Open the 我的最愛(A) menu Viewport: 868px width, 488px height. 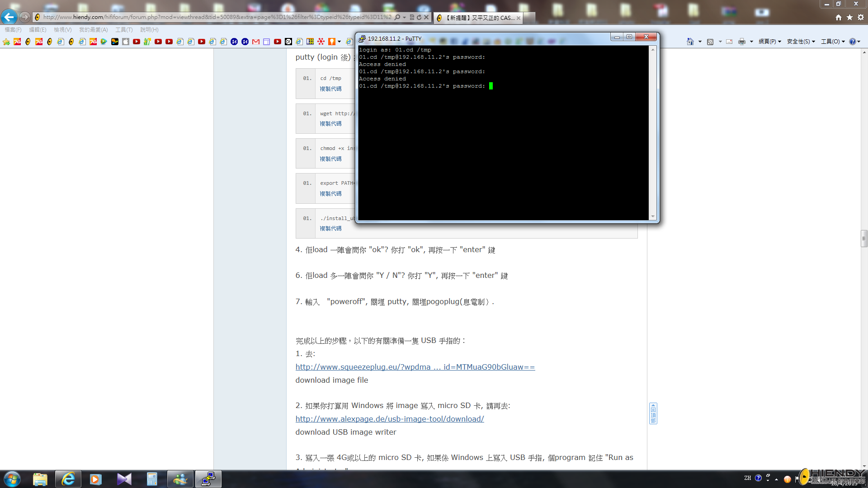pyautogui.click(x=93, y=30)
